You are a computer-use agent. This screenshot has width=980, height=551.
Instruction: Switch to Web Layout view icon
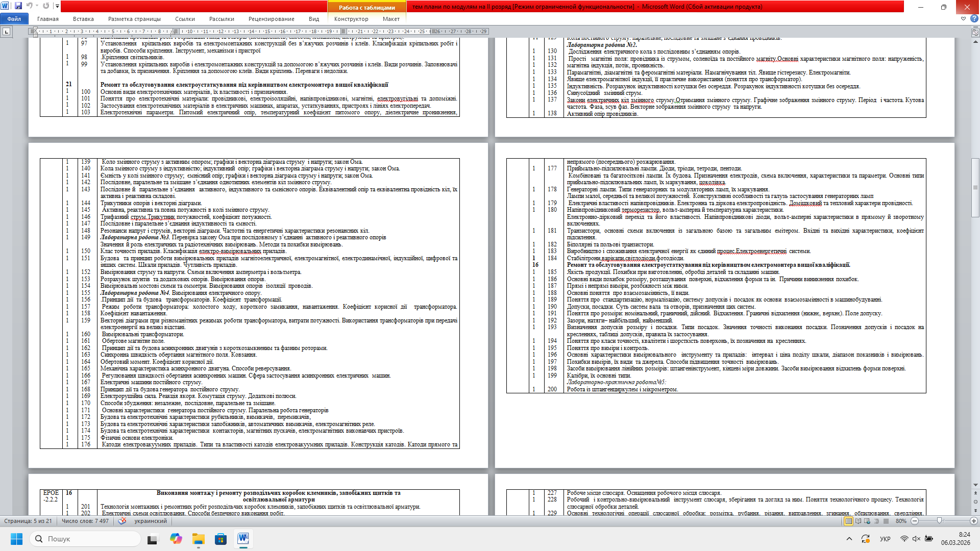point(867,521)
